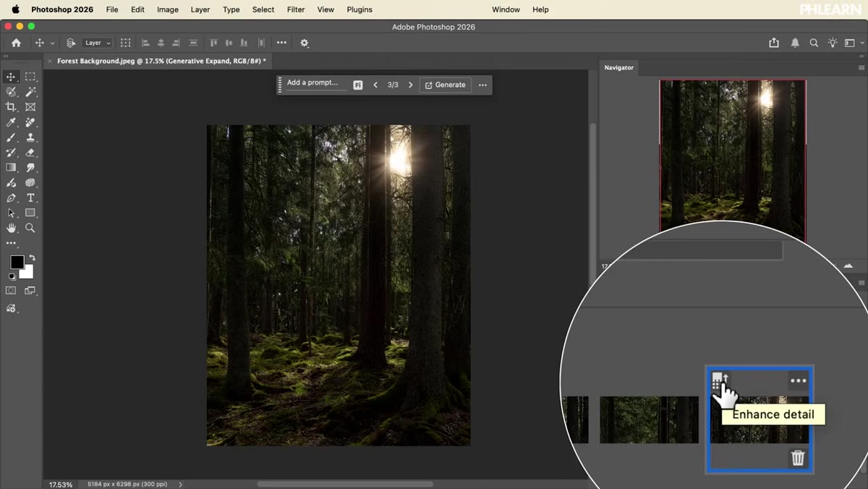The width and height of the screenshot is (868, 489).
Task: Select the Spot Healing Brush tool
Action: (30, 122)
